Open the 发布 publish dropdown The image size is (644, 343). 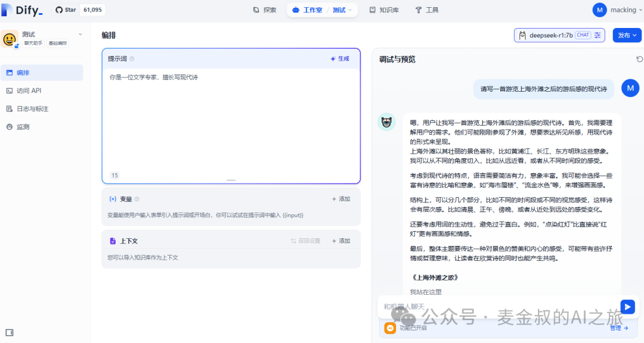[627, 35]
